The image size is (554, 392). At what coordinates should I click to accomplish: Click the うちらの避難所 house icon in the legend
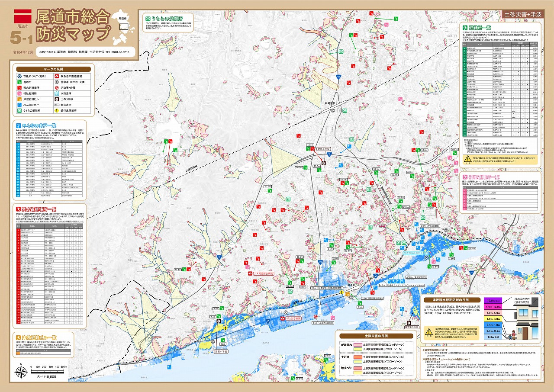pos(19,110)
